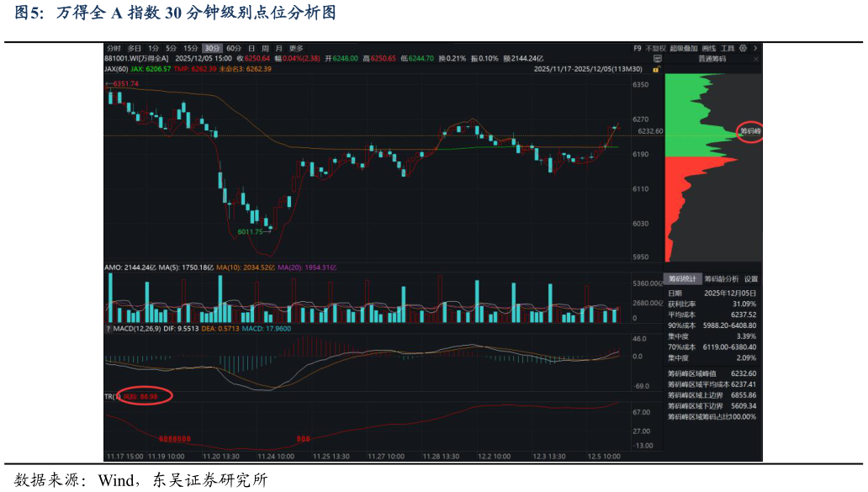
Task: Click the question mark beside MACD(12,26,9)
Action: [x=108, y=329]
